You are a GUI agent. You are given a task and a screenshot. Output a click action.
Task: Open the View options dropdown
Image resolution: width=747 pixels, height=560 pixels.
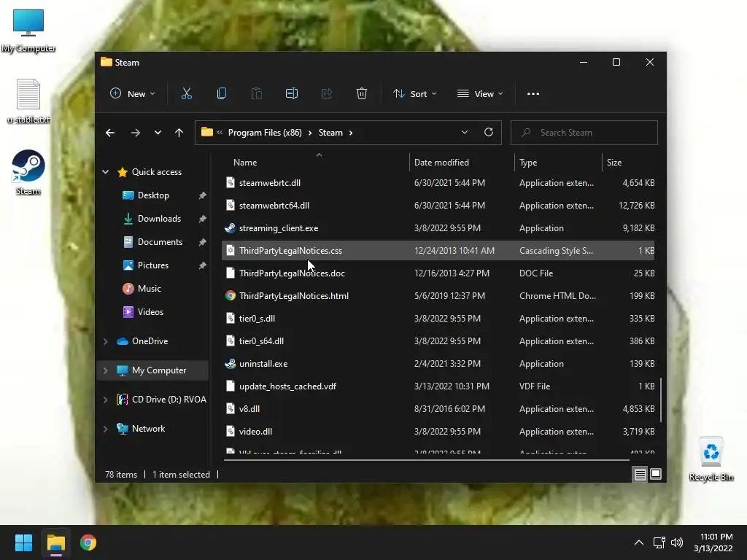point(480,94)
